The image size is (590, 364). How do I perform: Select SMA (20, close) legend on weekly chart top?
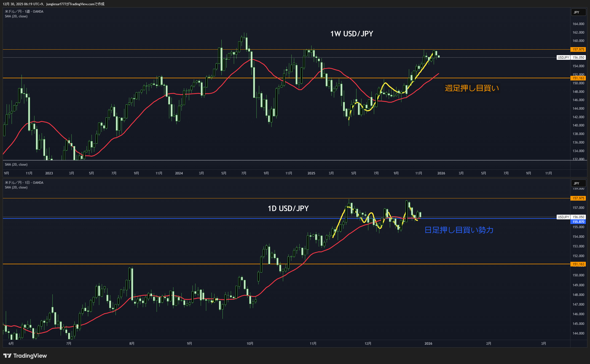click(16, 16)
